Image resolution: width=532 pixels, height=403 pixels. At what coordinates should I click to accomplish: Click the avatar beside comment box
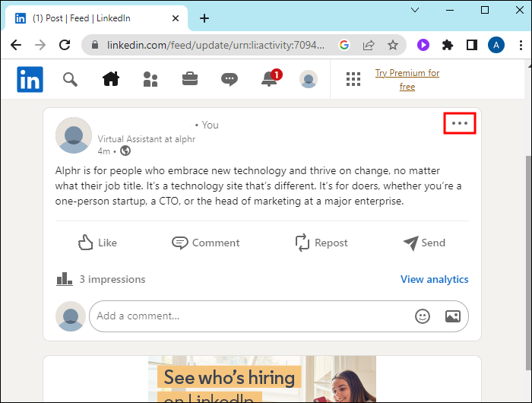click(71, 316)
